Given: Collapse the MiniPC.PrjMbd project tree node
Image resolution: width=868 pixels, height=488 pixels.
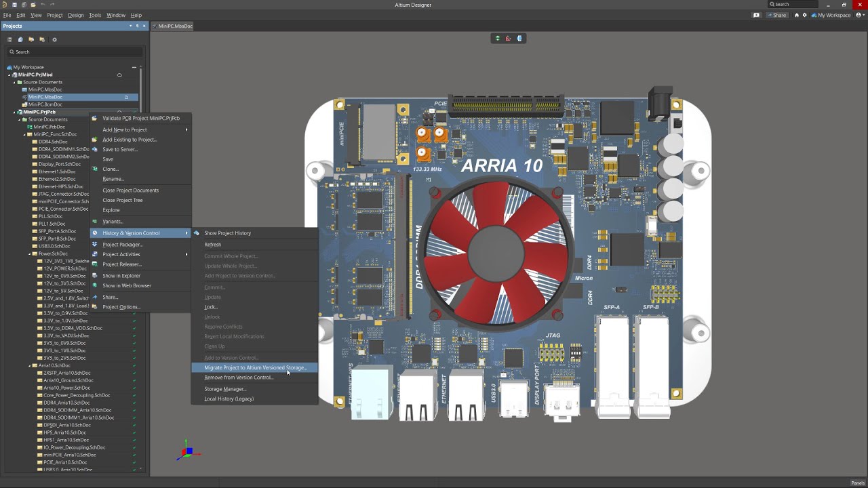Looking at the screenshot, I should (x=9, y=75).
